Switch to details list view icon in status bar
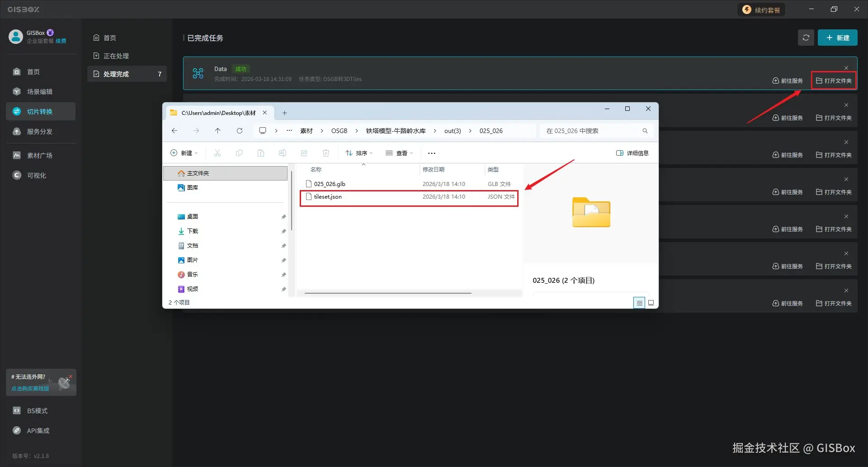Screen dimensions: 868x467 (639, 303)
